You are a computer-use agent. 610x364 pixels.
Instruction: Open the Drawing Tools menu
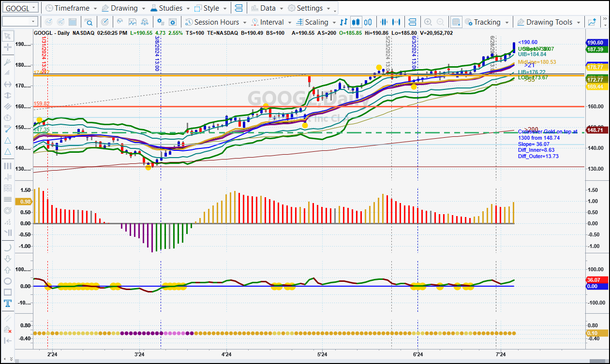tap(549, 22)
